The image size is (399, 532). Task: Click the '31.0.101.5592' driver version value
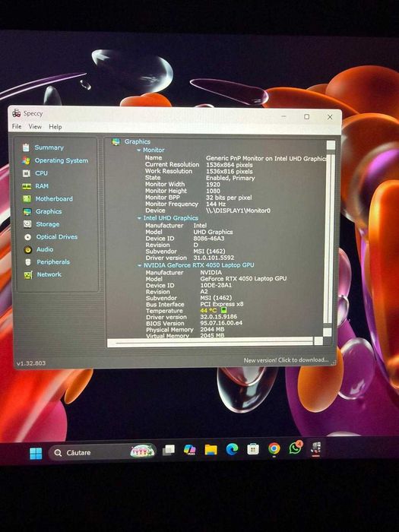click(214, 258)
